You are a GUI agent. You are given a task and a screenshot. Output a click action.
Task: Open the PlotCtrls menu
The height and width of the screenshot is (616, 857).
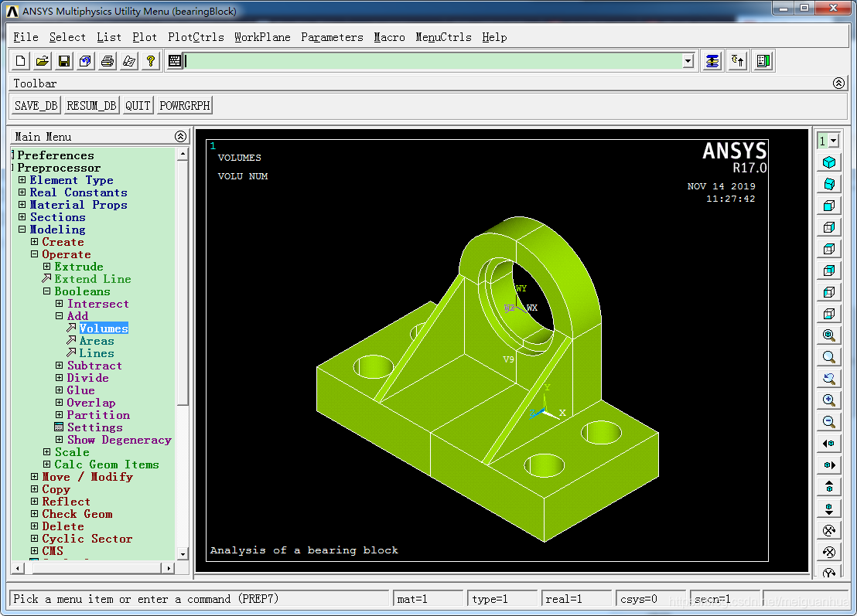tap(196, 37)
